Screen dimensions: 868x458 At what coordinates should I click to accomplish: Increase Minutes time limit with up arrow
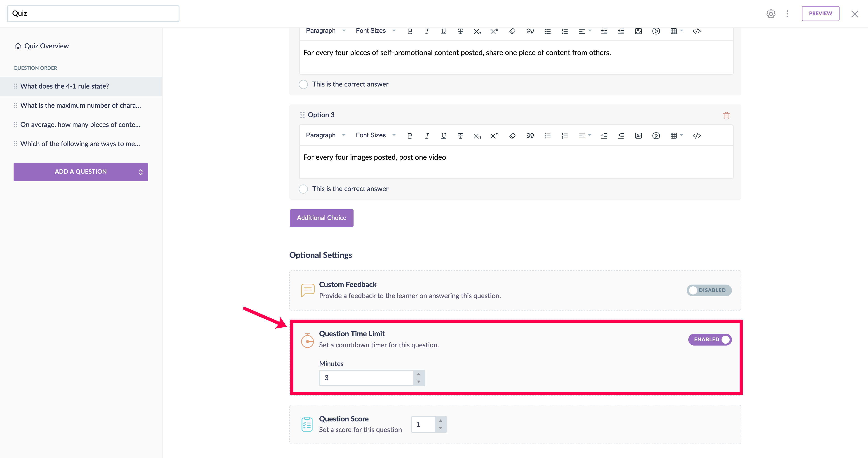coord(418,374)
